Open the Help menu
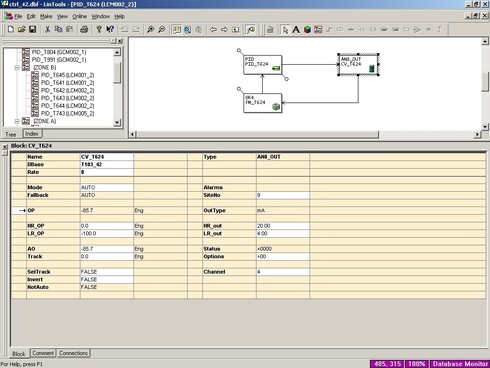Image resolution: width=490 pixels, height=368 pixels. coord(119,16)
